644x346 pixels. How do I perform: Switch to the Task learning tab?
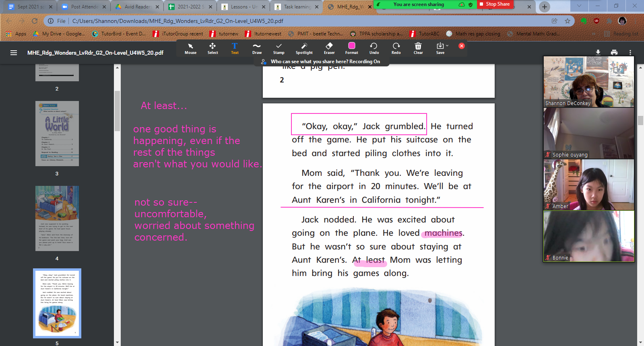(297, 6)
